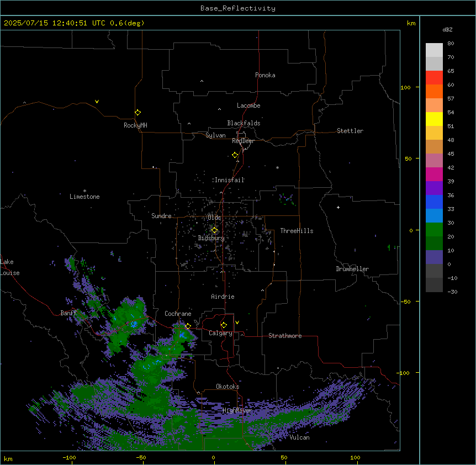Select the RockyMH label
Image resolution: width=476 pixels, height=465 pixels.
(135, 125)
